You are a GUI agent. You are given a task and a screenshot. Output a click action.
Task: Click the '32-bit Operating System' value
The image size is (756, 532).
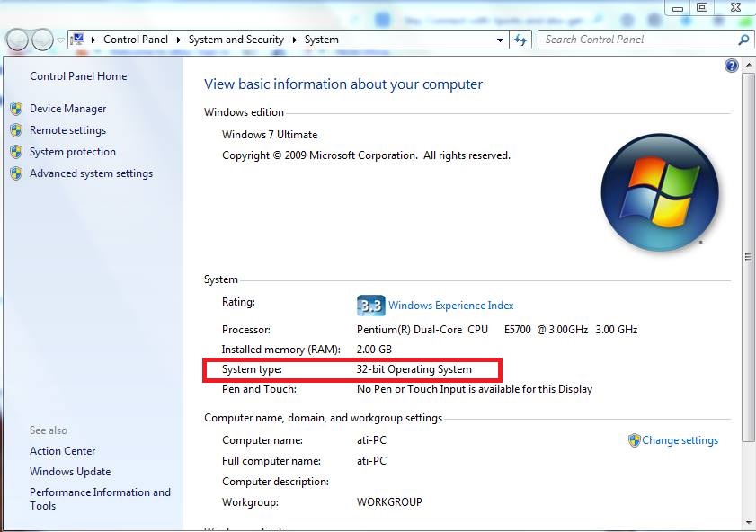pyautogui.click(x=414, y=369)
